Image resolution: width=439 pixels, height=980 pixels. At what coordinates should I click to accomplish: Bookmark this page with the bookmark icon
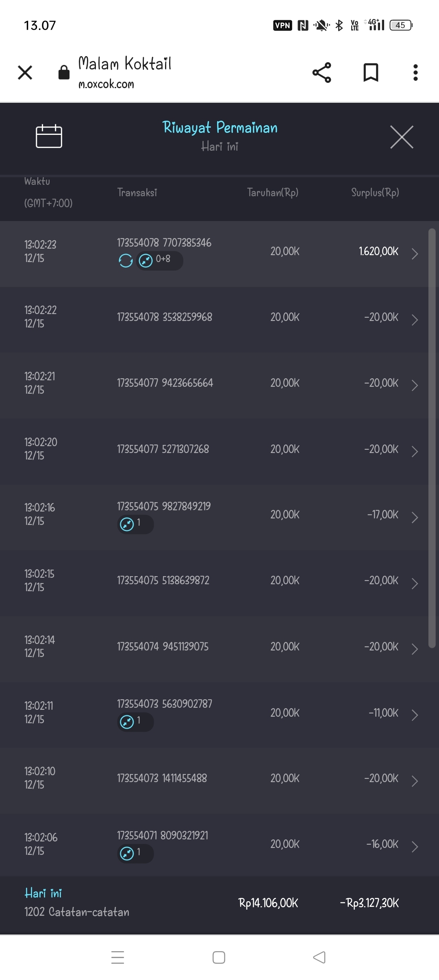pyautogui.click(x=370, y=73)
